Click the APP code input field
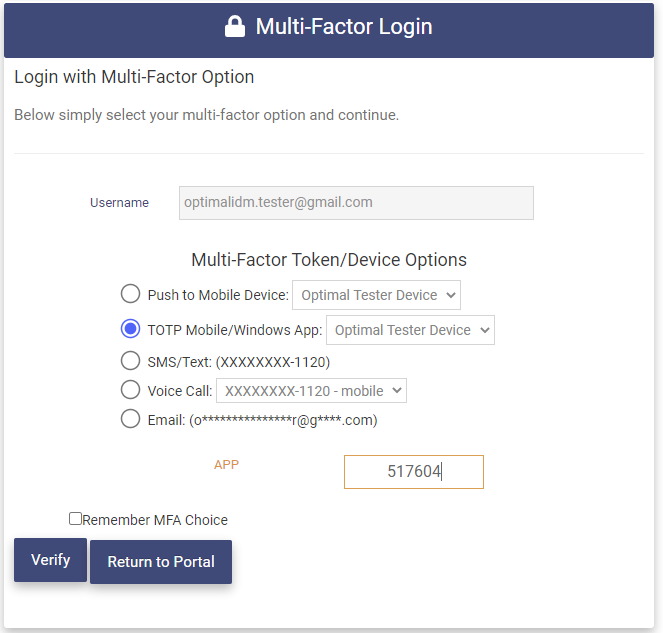 click(414, 472)
